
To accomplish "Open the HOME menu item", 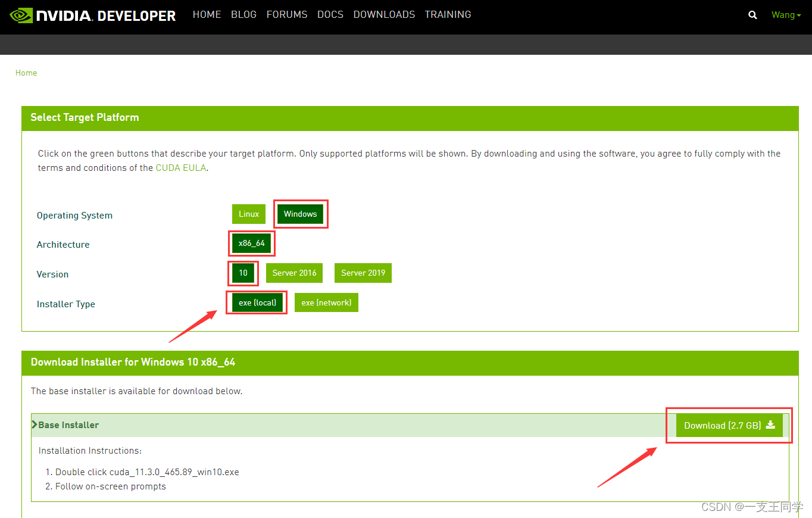I will coord(207,14).
